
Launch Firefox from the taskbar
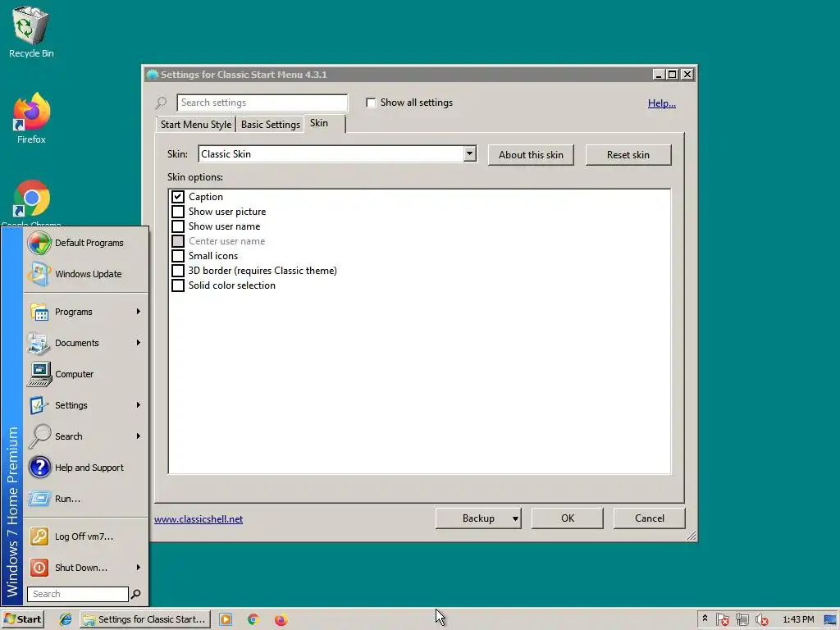tap(281, 619)
